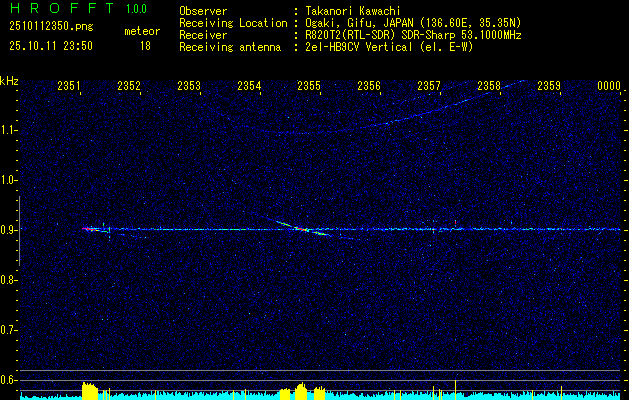Click the meteor count value 18
Screen dimensions: 629x400
pos(145,46)
